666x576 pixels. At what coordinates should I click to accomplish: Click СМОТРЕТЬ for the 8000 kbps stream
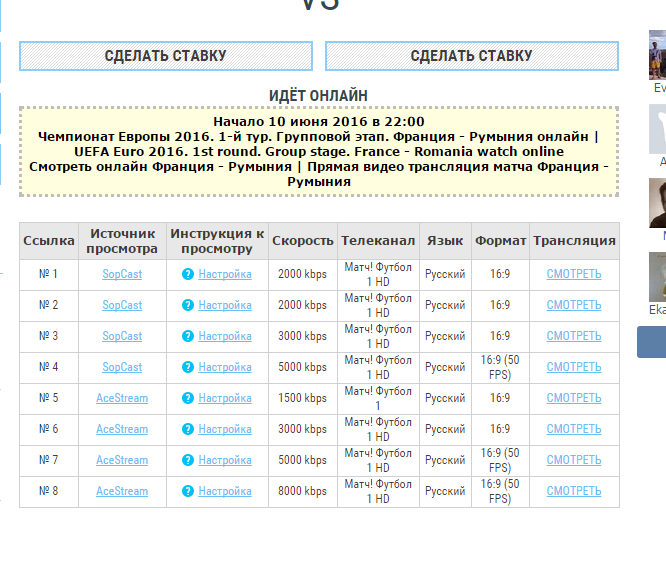tap(574, 491)
